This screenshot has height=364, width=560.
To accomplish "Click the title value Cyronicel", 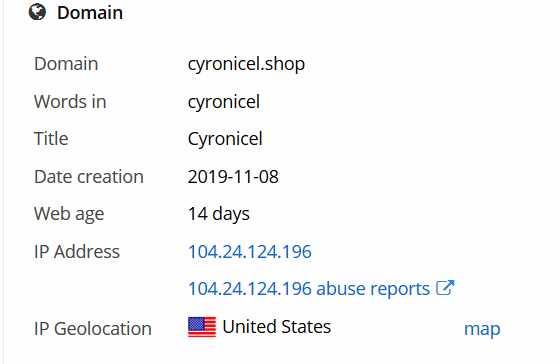I will pos(225,139).
